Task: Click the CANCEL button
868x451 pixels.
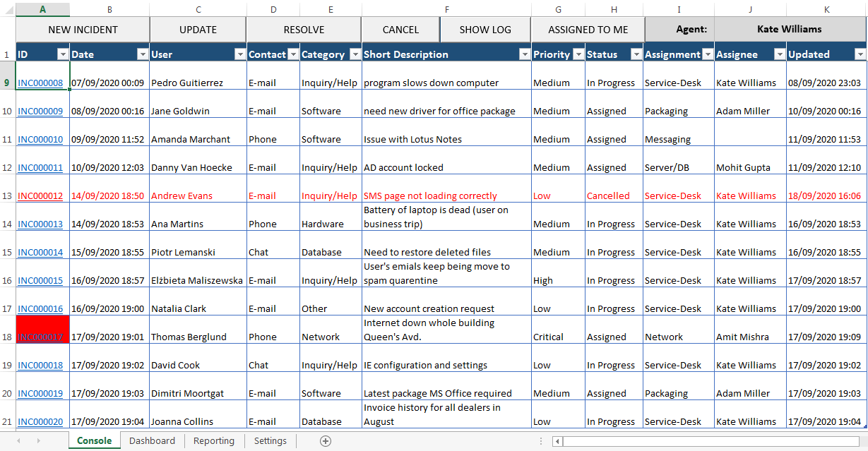Action: click(x=400, y=30)
